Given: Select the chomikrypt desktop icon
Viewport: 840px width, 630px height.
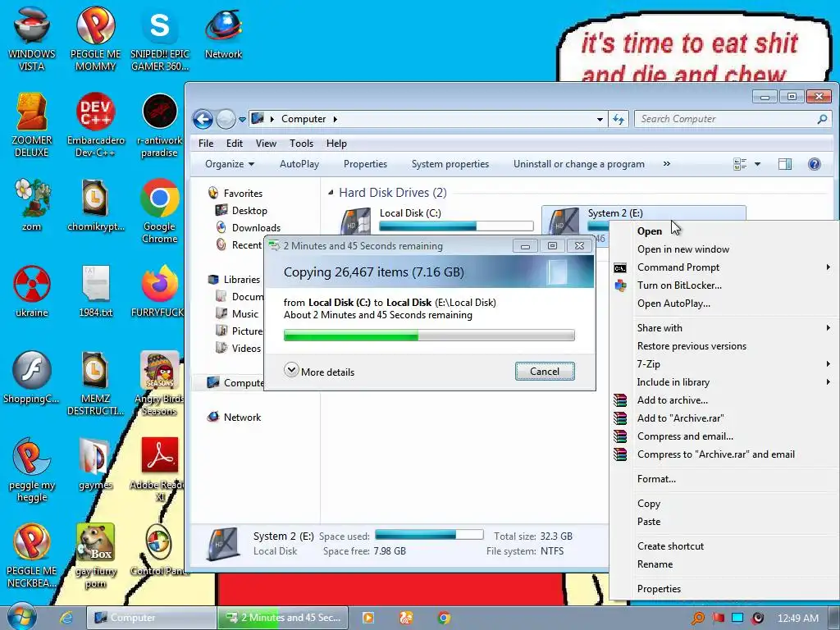Looking at the screenshot, I should (95, 204).
